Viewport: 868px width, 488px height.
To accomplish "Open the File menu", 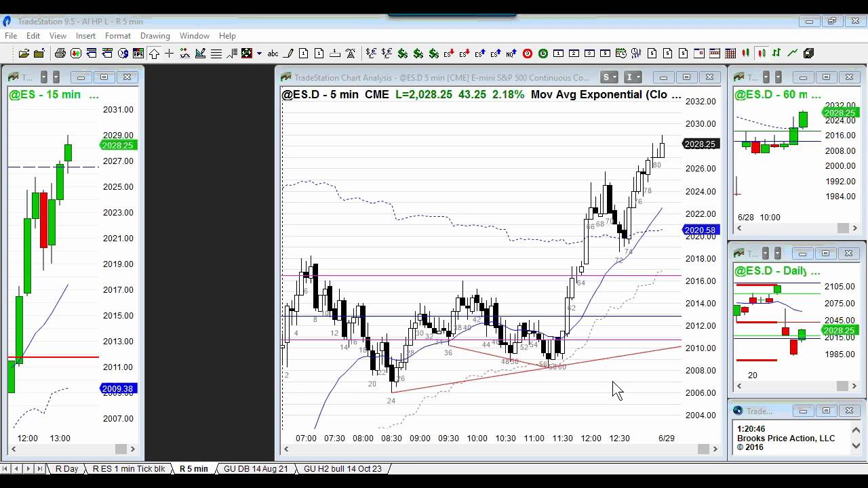I will pyautogui.click(x=11, y=36).
